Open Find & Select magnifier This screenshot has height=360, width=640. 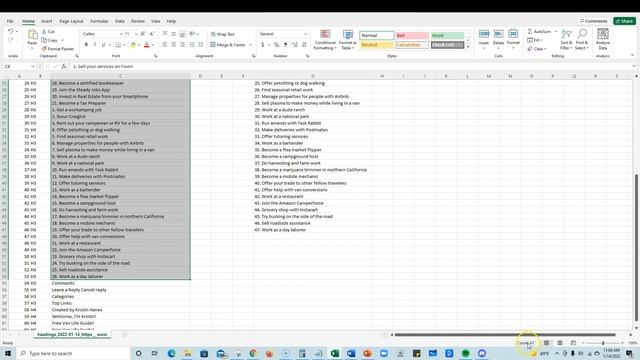coord(582,40)
